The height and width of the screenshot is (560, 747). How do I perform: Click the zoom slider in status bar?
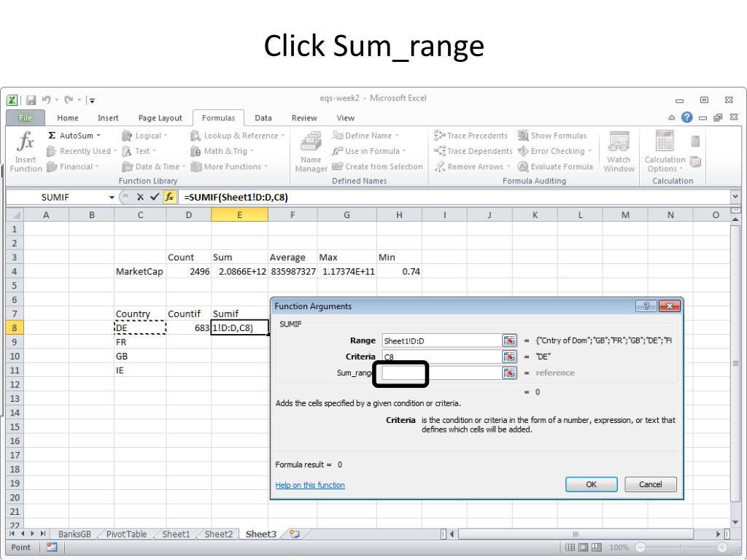[x=681, y=548]
